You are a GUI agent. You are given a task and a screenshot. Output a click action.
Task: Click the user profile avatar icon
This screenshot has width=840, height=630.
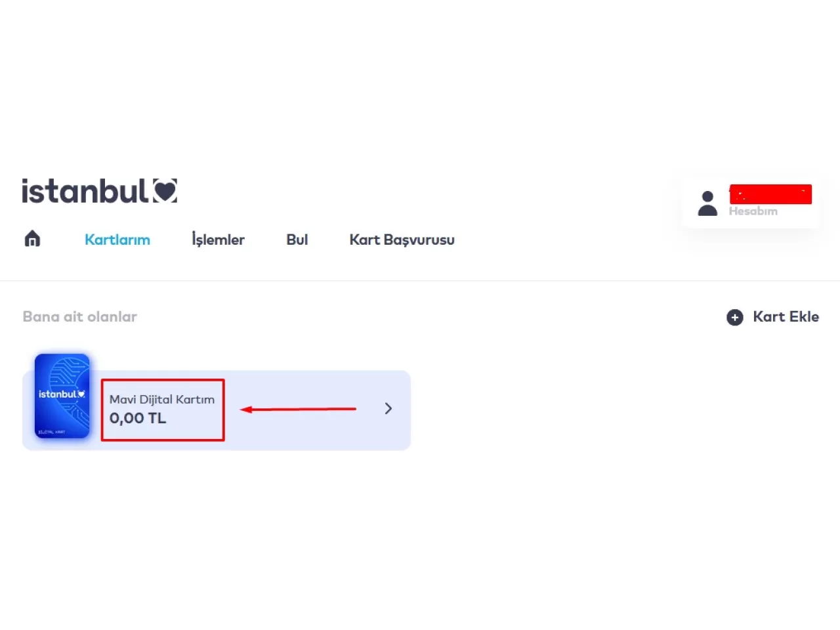[x=707, y=203]
